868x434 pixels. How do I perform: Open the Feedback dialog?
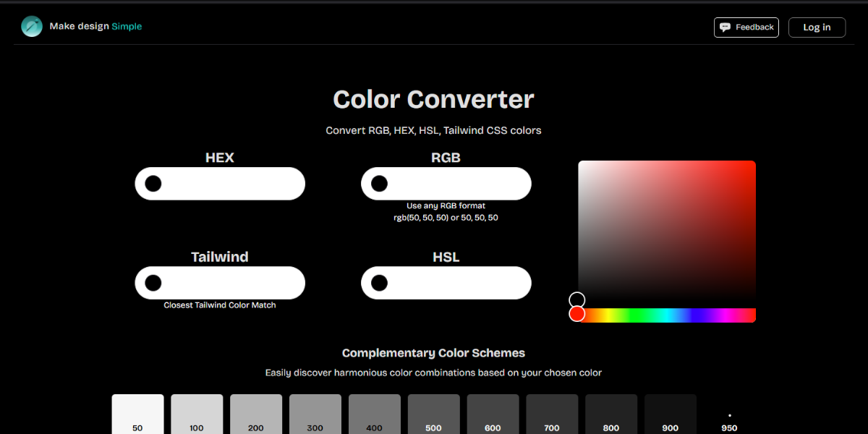click(746, 27)
